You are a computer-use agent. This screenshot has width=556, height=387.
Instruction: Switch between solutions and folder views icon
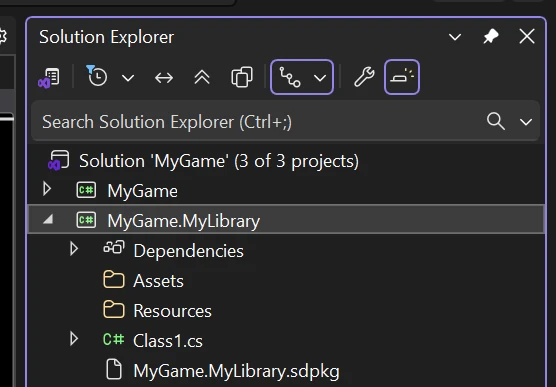click(49, 77)
